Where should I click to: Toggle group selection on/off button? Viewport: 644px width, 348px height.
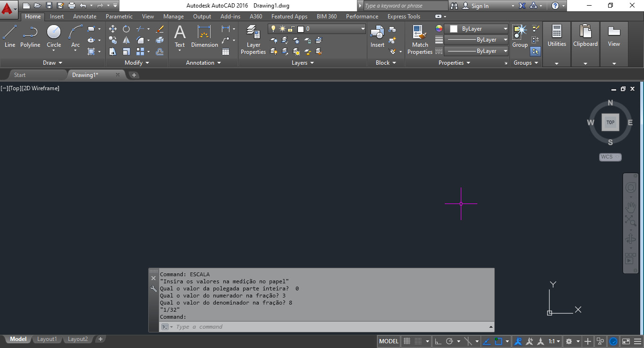tap(535, 51)
